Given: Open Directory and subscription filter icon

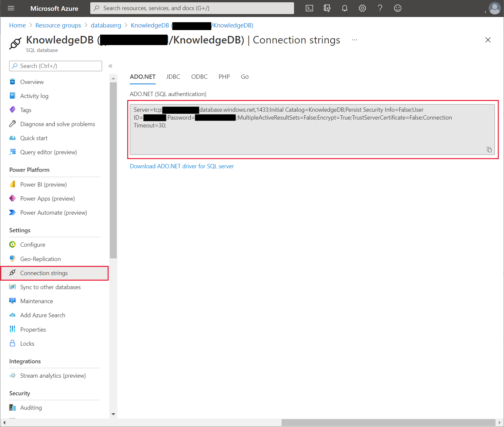Looking at the screenshot, I should tap(327, 8).
